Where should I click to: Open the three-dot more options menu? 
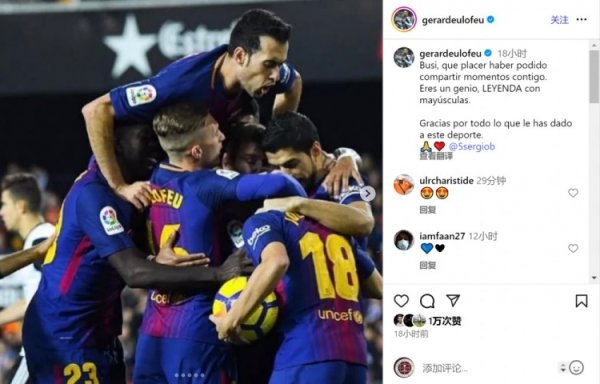pyautogui.click(x=581, y=20)
